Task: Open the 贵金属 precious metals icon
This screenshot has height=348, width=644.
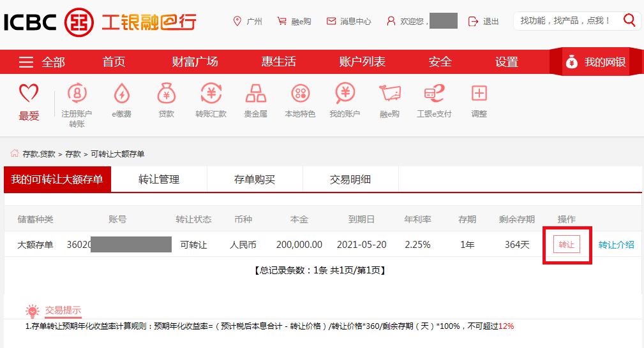Action: (x=256, y=93)
